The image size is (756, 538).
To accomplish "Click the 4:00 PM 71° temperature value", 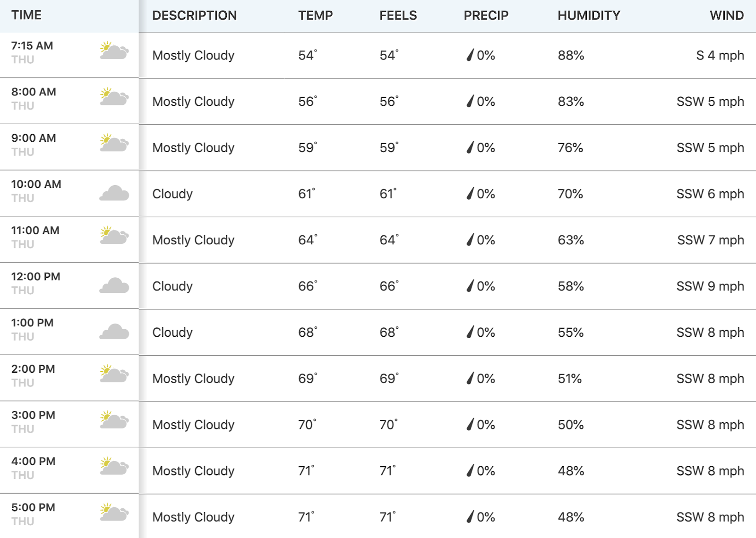I will pos(306,471).
